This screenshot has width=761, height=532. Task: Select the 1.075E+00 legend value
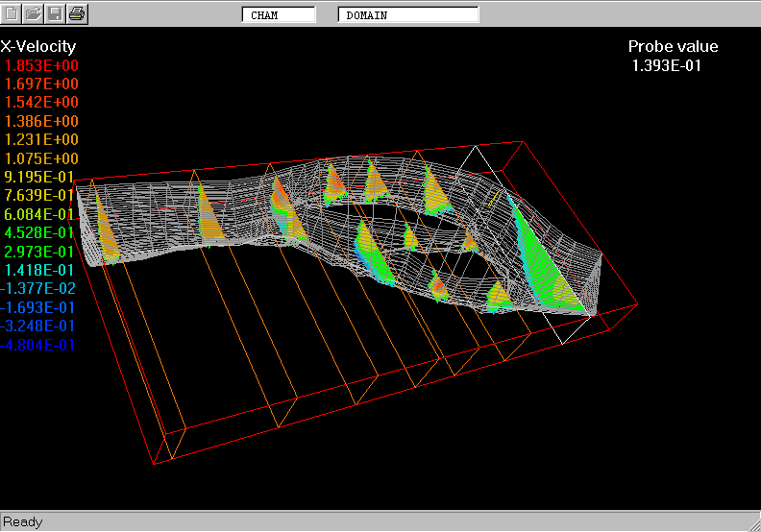[x=42, y=158]
